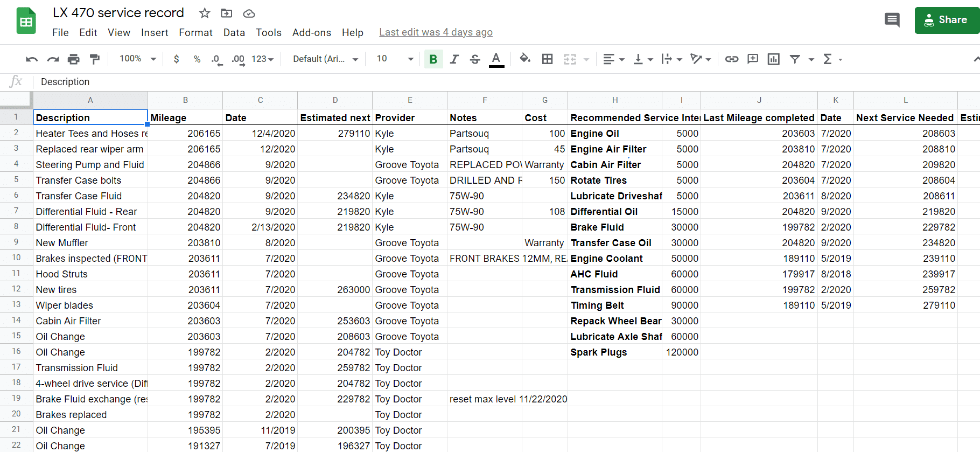Star the LX 470 service record
This screenshot has height=452, width=980.
tap(205, 13)
